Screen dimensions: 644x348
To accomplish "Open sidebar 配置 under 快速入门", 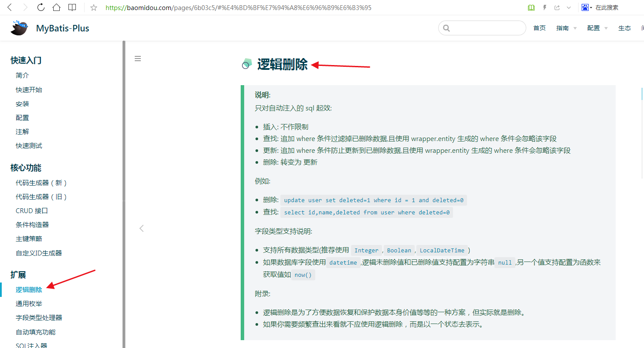I will [x=22, y=118].
